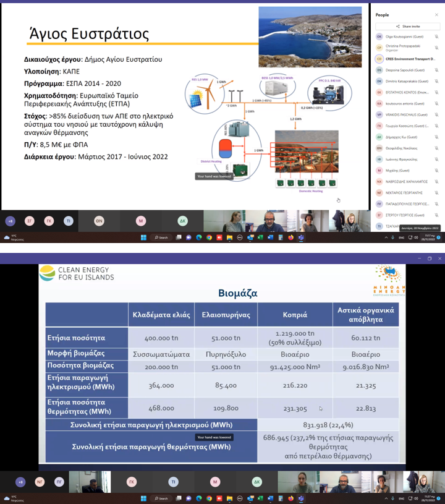Click ΣΓ avatar tile in Άγιος Ευστράτιος meeting
Screen dimensions: 445x504
click(30, 221)
